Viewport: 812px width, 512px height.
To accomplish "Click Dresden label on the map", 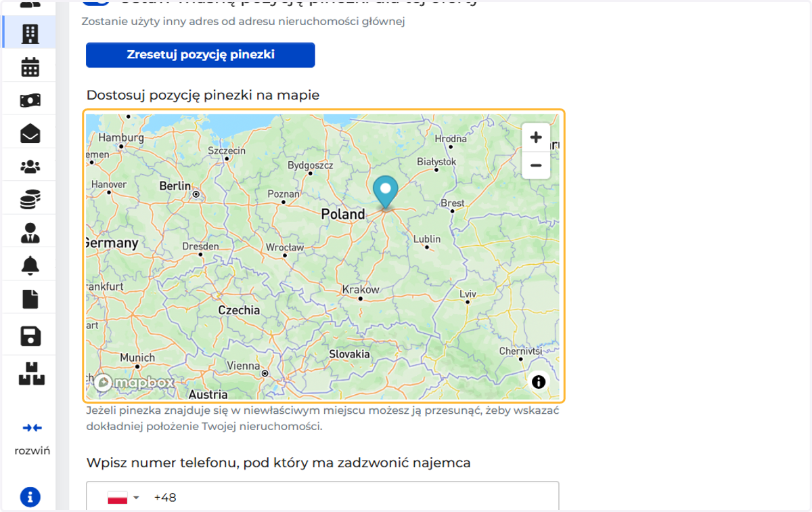I will (200, 247).
